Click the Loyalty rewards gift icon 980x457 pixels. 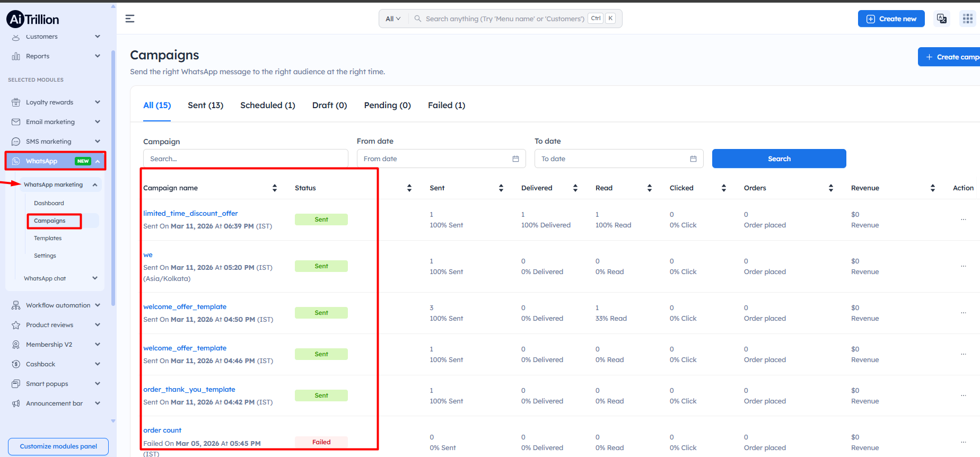(16, 102)
